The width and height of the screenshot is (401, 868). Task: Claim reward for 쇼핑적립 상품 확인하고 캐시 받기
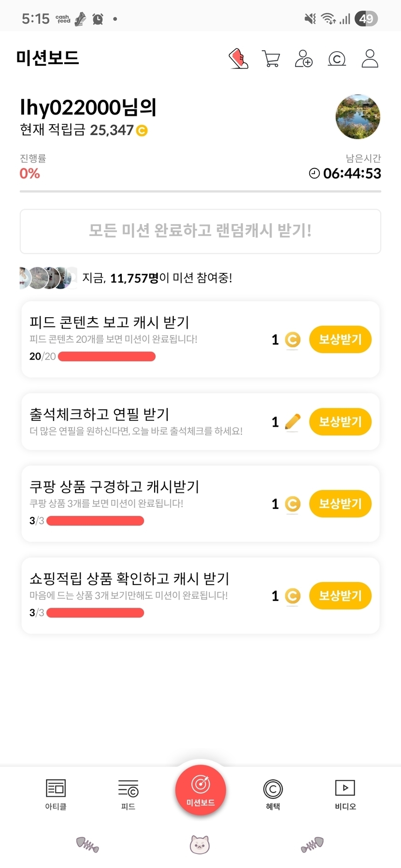[340, 596]
